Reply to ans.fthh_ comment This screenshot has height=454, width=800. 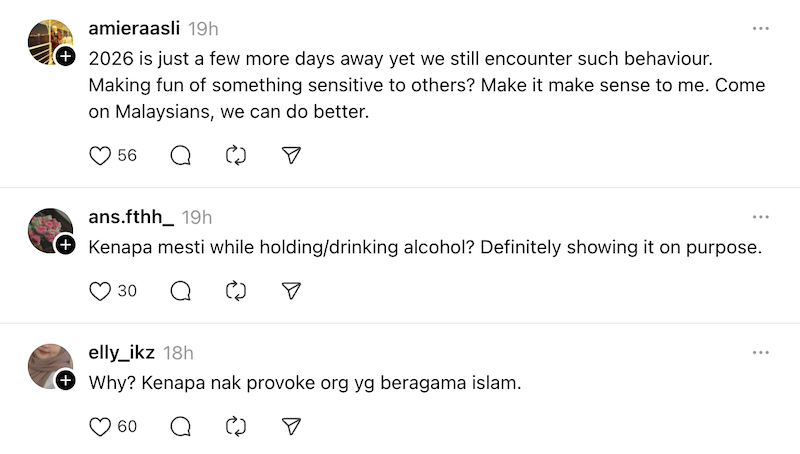[x=181, y=291]
